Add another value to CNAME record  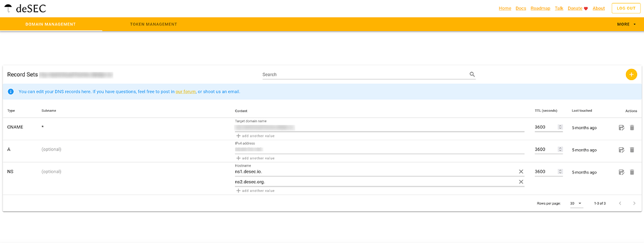(x=255, y=136)
